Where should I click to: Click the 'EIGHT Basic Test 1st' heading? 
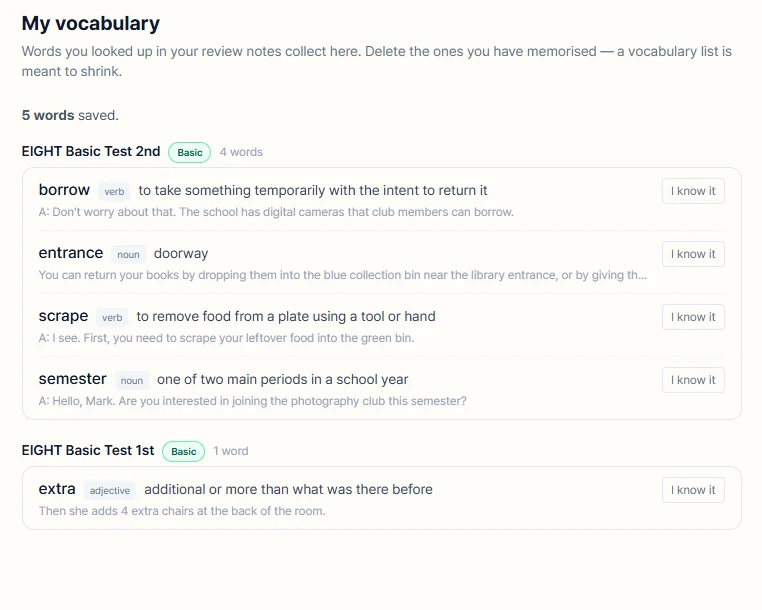coord(88,450)
